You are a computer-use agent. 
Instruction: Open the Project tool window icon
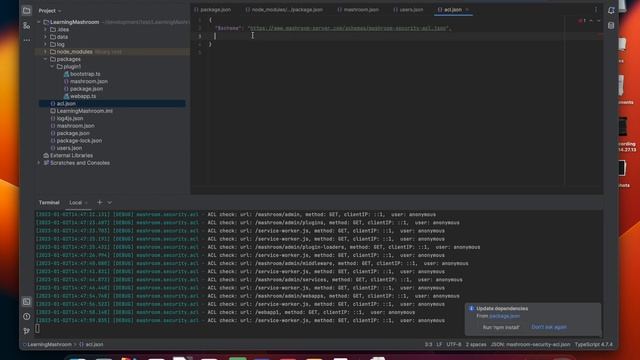27,11
